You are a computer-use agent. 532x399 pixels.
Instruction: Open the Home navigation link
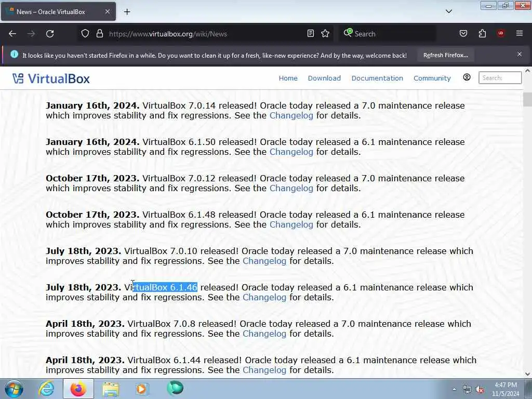pyautogui.click(x=288, y=78)
